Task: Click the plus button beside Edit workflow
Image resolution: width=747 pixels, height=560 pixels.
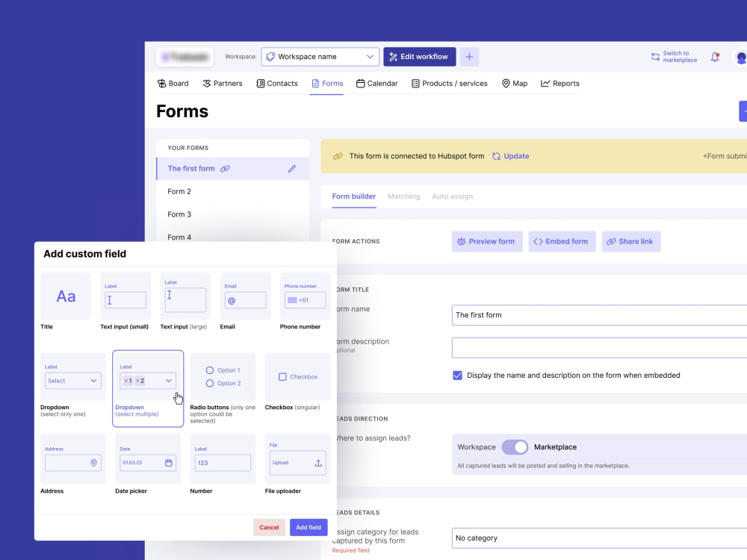Action: (x=469, y=57)
